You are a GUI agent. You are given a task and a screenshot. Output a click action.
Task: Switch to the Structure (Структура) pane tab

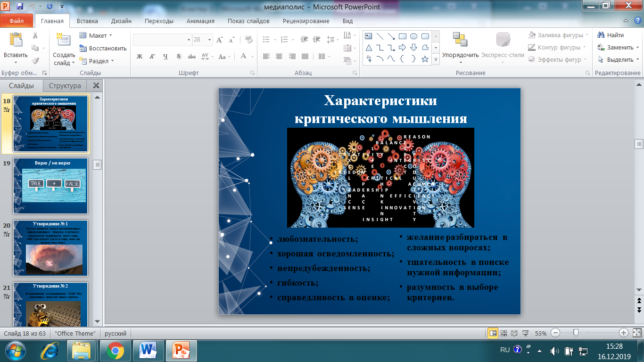65,86
